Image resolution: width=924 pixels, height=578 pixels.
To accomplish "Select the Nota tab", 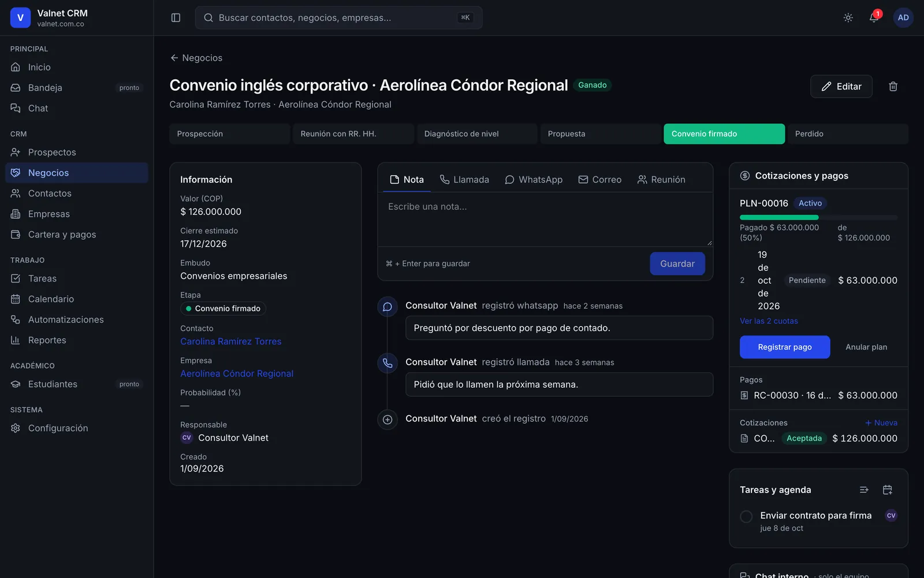I will (407, 180).
